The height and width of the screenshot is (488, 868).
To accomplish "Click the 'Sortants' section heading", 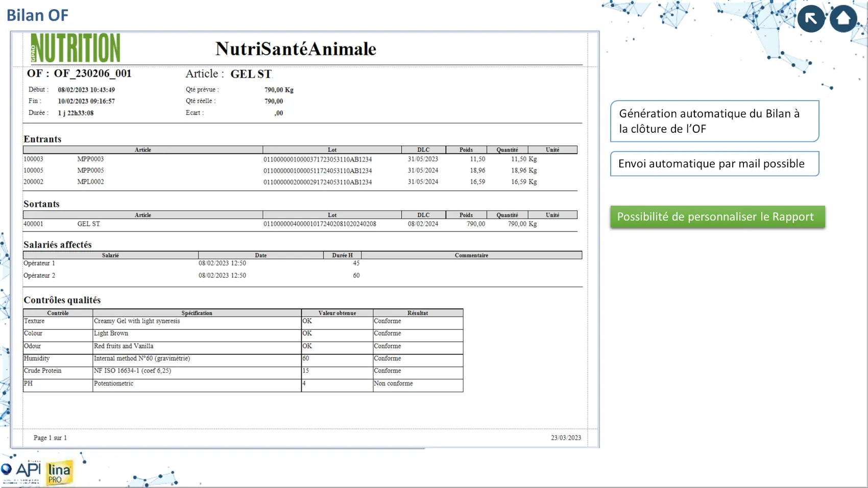I will 41,204.
